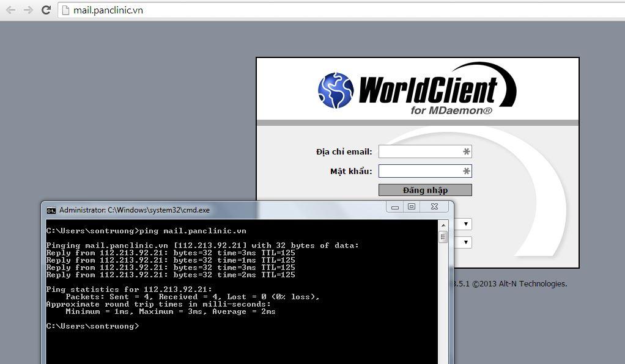
Task: Open the lower dropdown below the login button
Action: (x=465, y=242)
